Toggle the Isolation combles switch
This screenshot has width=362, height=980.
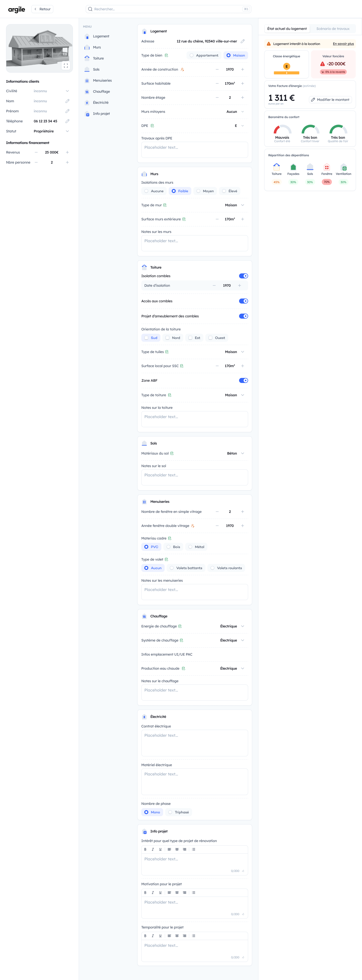pyautogui.click(x=243, y=276)
